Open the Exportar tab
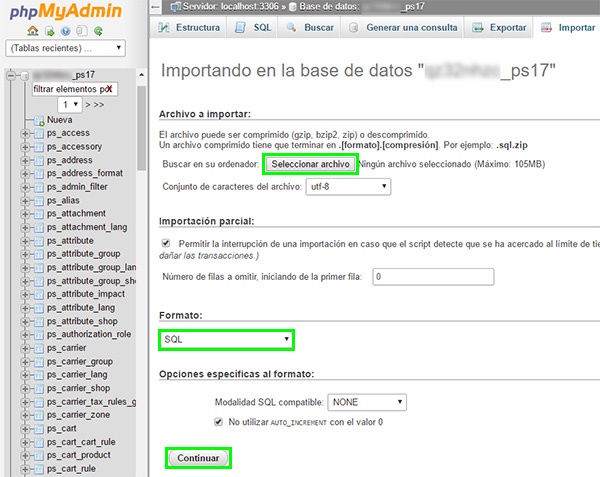600x477 pixels. 499,28
